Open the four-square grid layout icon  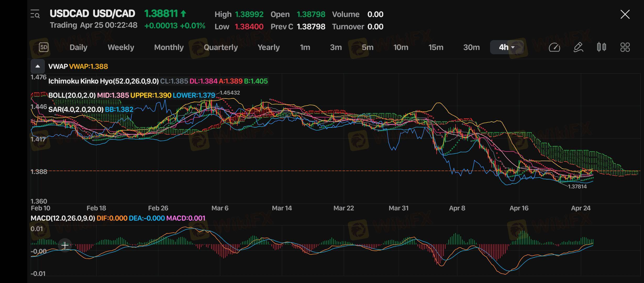(625, 47)
